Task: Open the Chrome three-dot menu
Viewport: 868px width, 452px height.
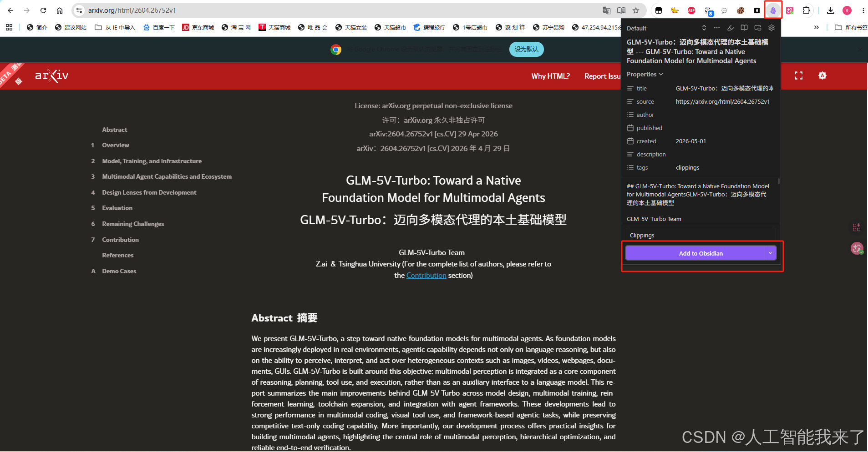Action: [x=863, y=10]
